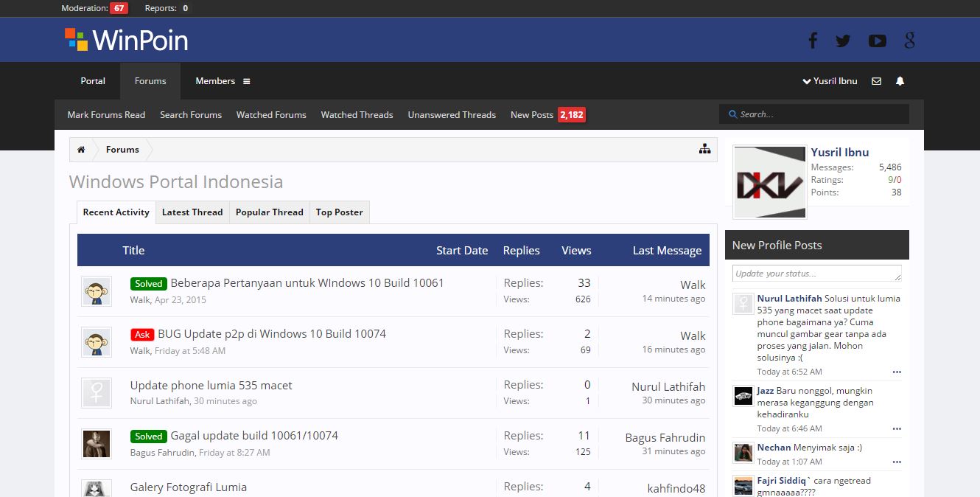The image size is (980, 497).
Task: Open Yusril Ibnu name in sidebar
Action: [x=840, y=153]
